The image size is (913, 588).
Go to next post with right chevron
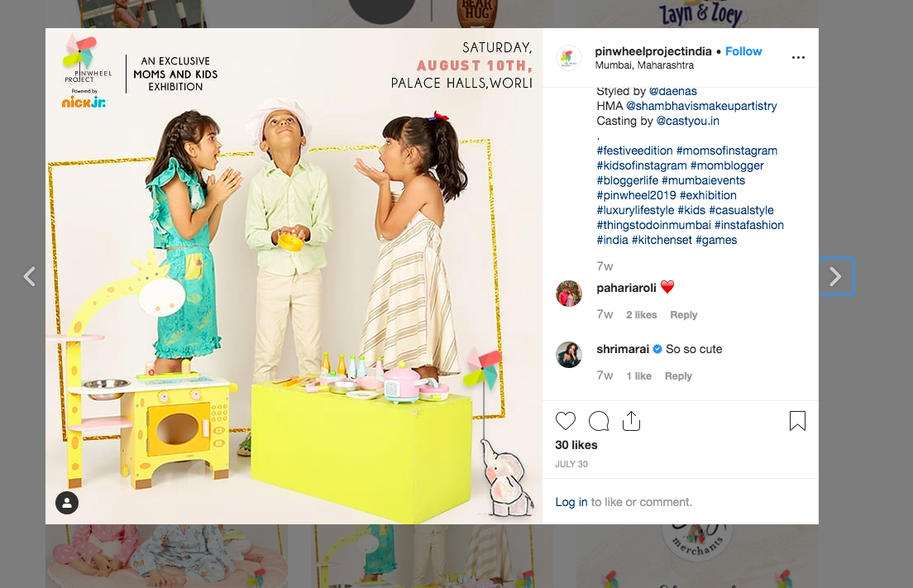pos(835,276)
